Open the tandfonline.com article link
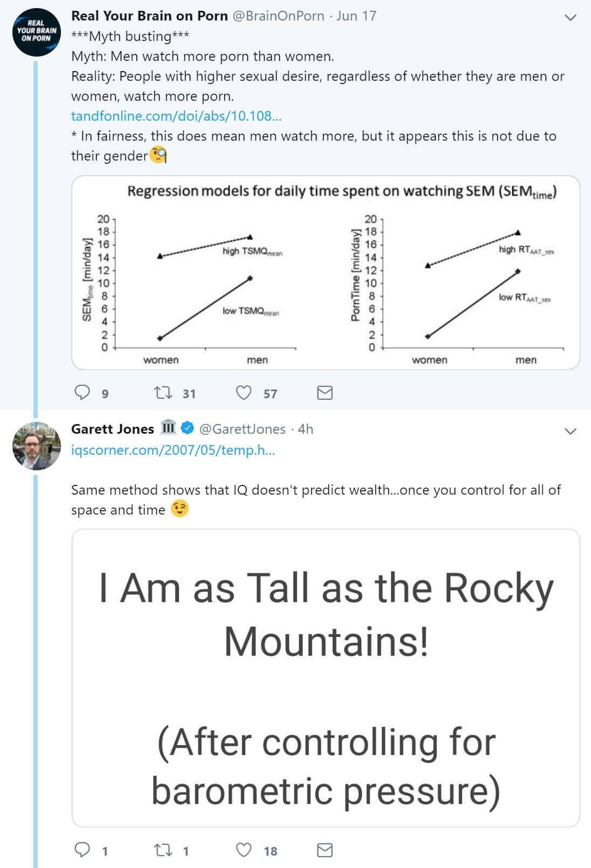Viewport: 591px width, 868px height. (x=176, y=116)
